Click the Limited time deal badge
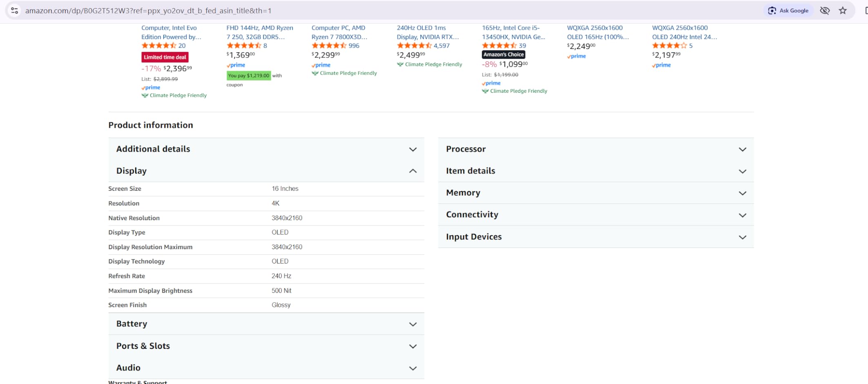This screenshot has width=868, height=384. (x=165, y=57)
